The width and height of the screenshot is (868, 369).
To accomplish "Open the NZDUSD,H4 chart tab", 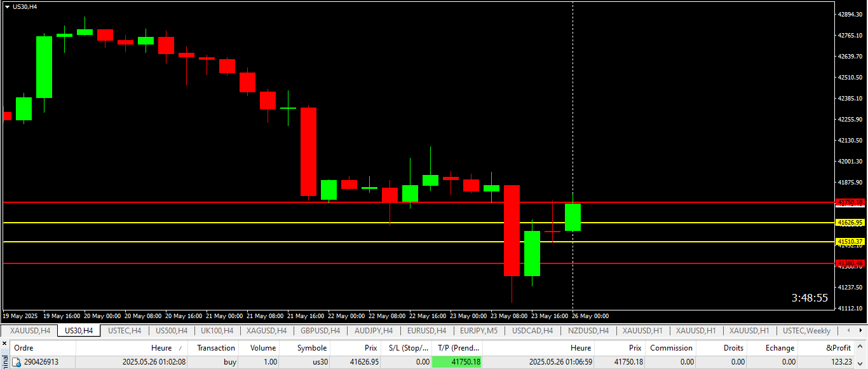I will pyautogui.click(x=588, y=331).
